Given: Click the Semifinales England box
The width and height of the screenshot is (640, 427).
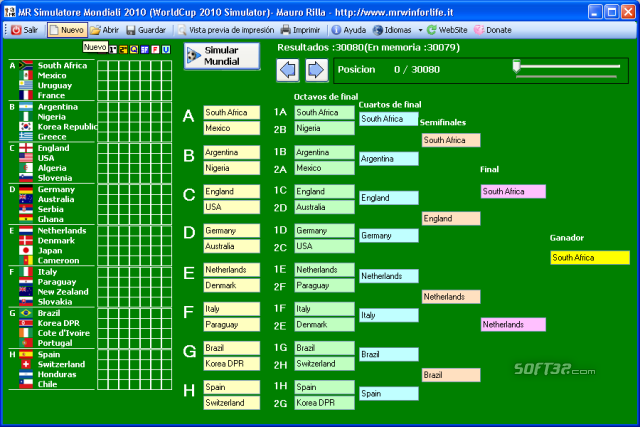Looking at the screenshot, I should 451,218.
